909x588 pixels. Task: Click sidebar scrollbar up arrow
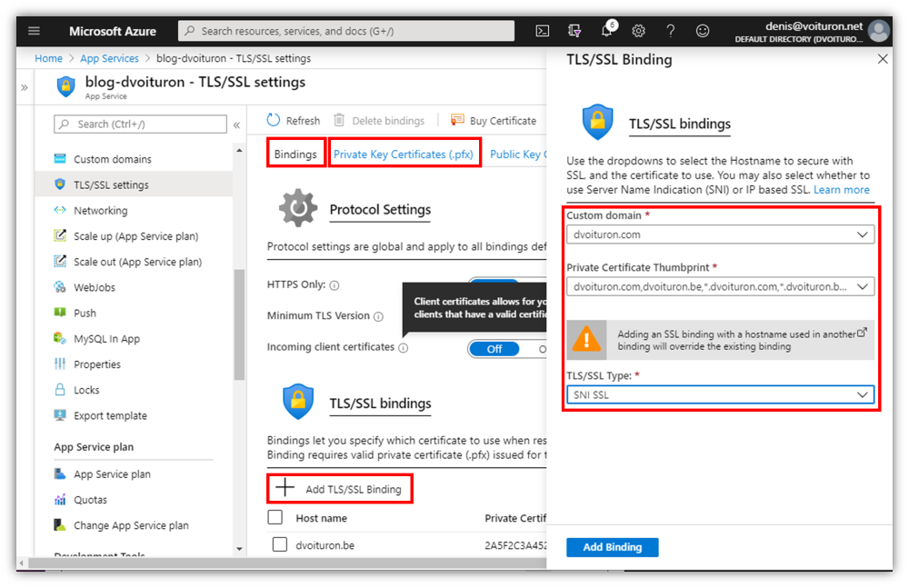pos(239,150)
